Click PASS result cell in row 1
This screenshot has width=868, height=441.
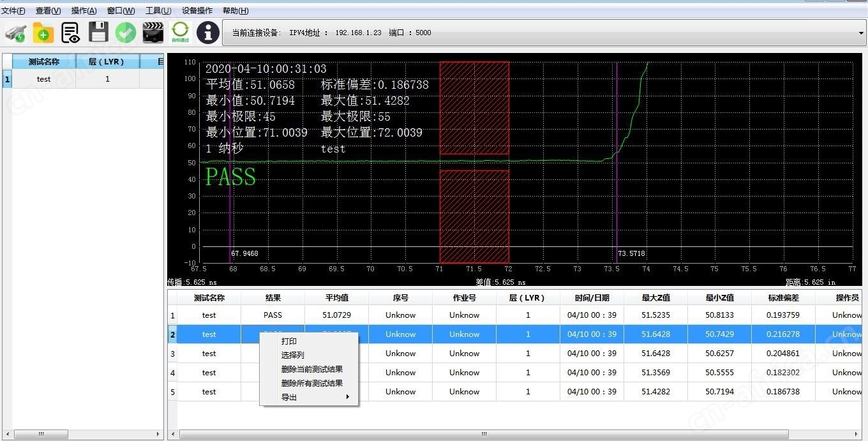(x=273, y=315)
